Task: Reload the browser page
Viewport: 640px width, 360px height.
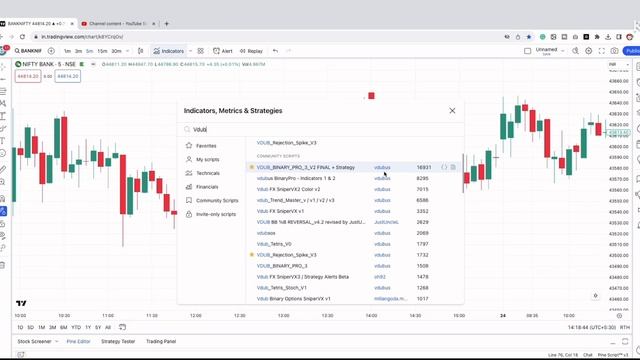Action: tap(22, 37)
